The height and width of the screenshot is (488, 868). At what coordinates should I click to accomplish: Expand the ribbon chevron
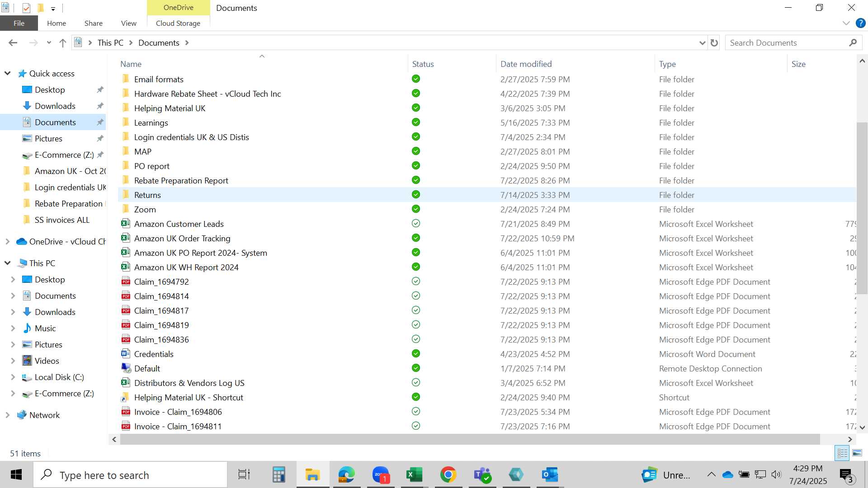(x=846, y=23)
